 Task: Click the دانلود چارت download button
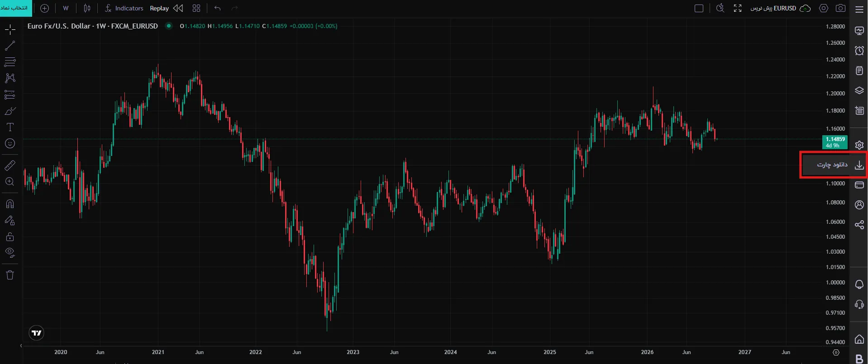[x=834, y=165]
